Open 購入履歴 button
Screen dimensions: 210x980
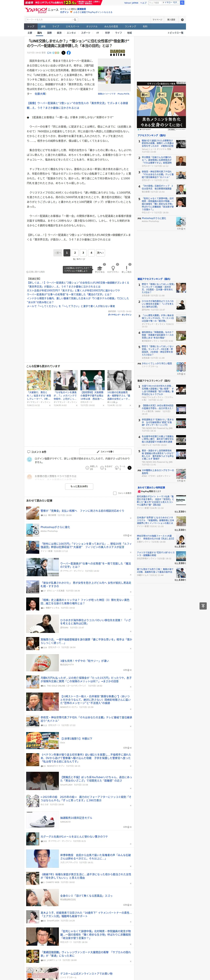(x=171, y=20)
